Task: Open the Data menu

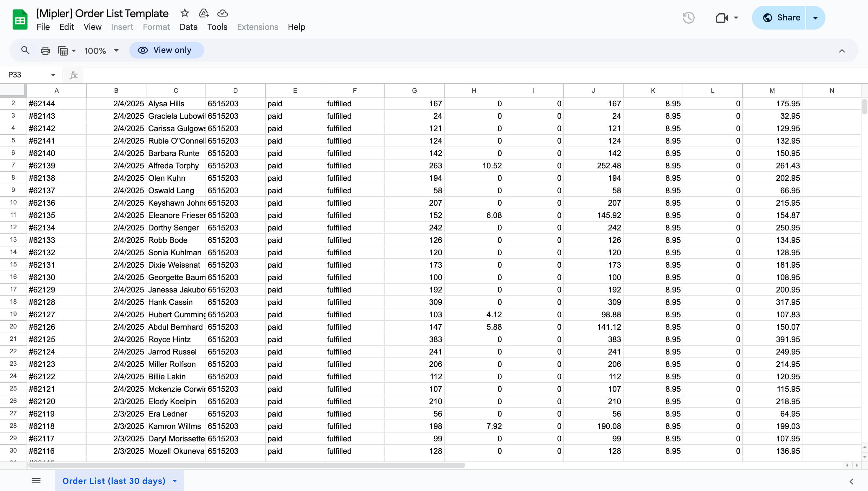Action: (188, 27)
